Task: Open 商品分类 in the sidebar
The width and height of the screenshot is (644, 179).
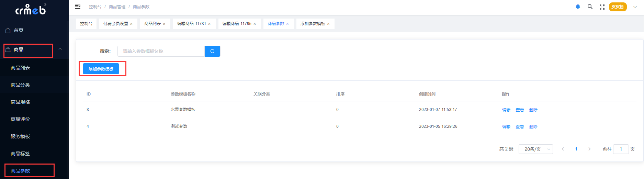Action: click(20, 85)
